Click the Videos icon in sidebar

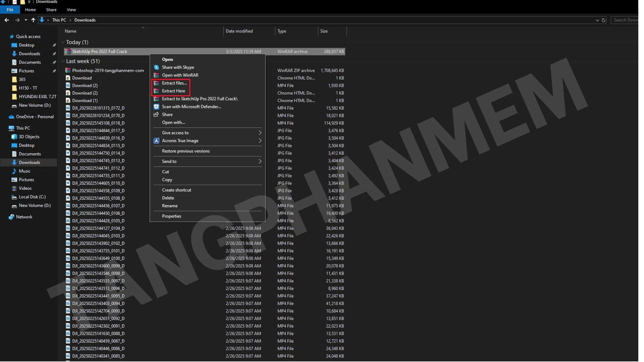[x=14, y=188]
